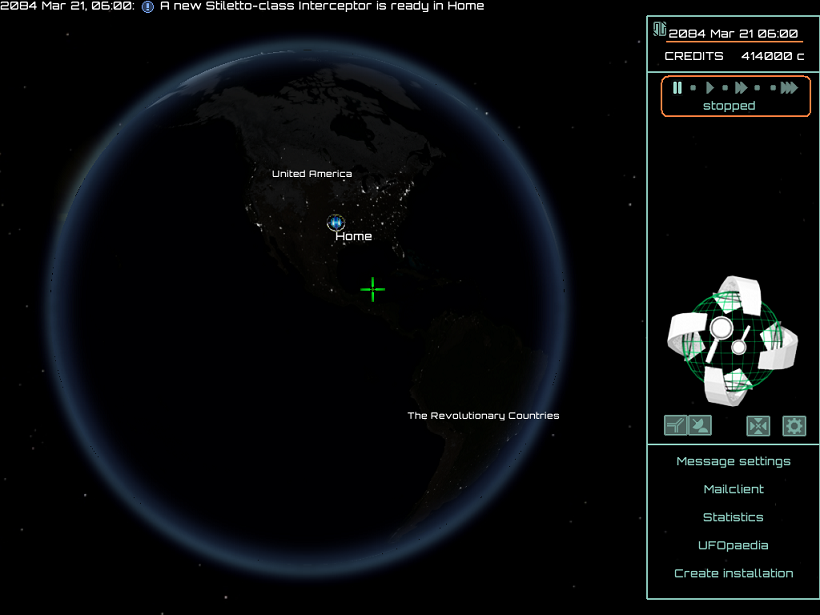Click the 'stopped' time status text

click(729, 106)
